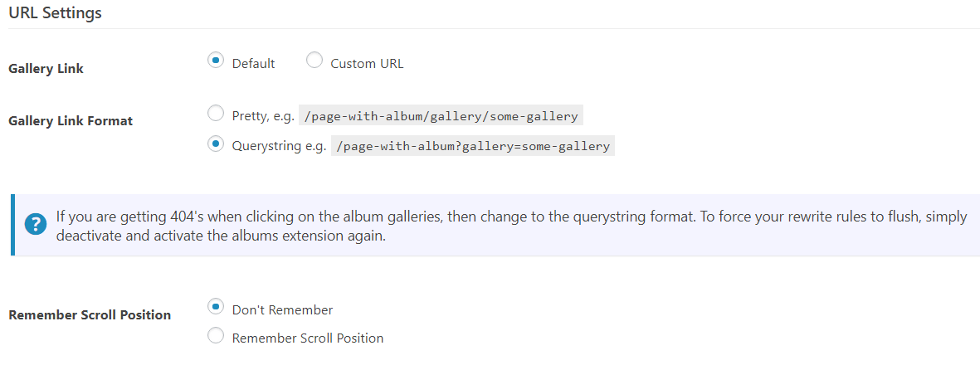The image size is (980, 370).
Task: Click the 'Custom URL' option label text
Action: (367, 64)
